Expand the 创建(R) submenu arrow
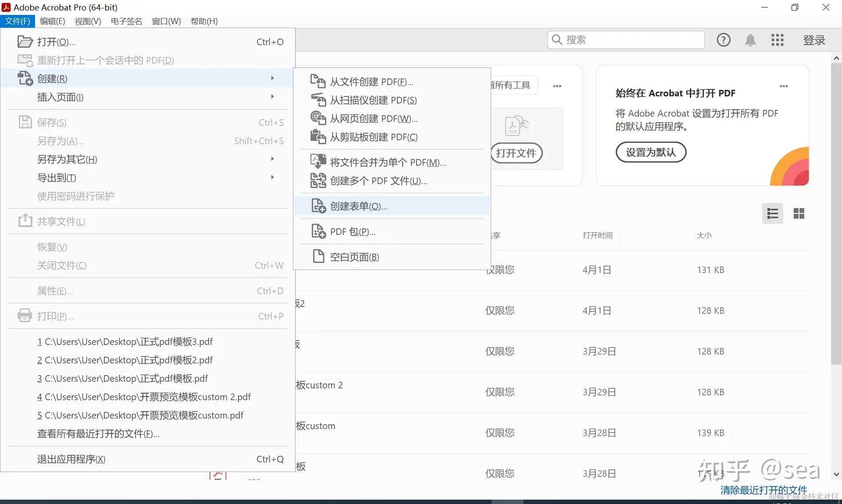842x504 pixels. [x=272, y=78]
